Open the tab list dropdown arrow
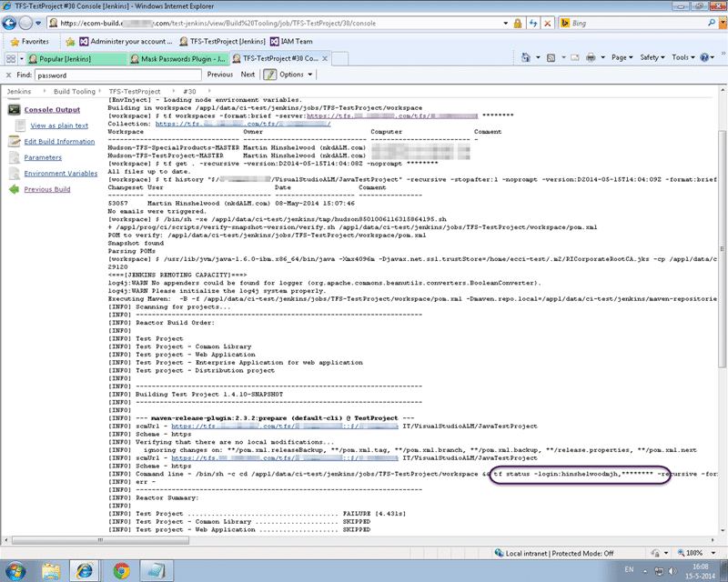The height and width of the screenshot is (582, 728). [21, 58]
